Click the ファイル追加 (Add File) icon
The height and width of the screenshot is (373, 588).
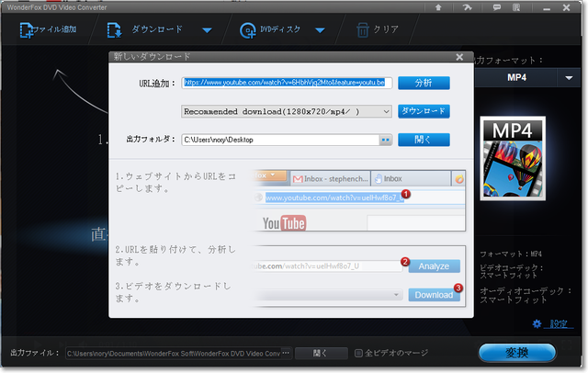click(24, 29)
